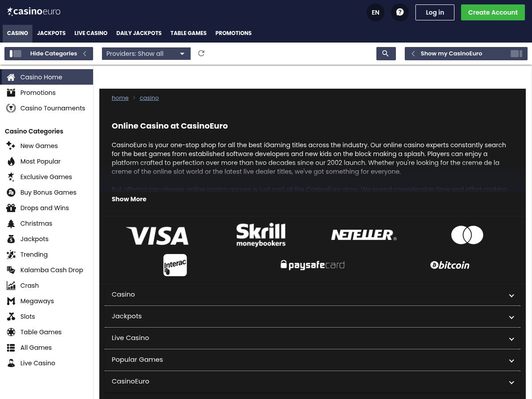The width and height of the screenshot is (532, 399).
Task: Expand the Popular Games footer section
Action: (x=313, y=360)
